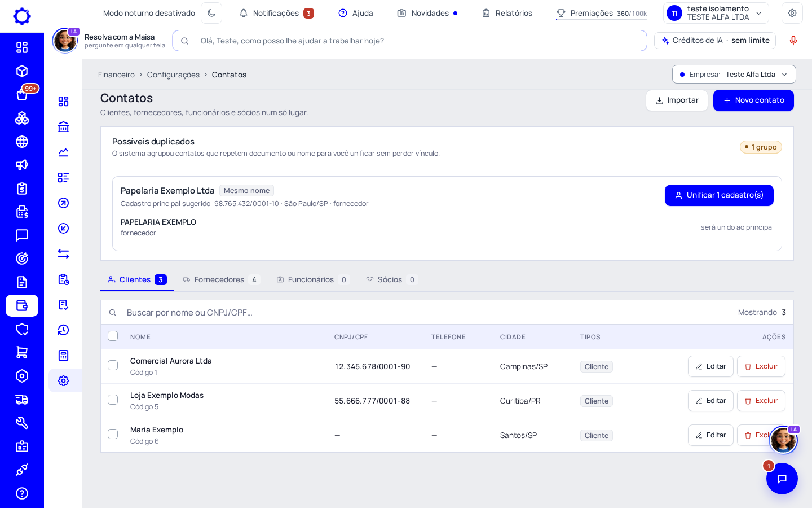This screenshot has height=508, width=812.
Task: Tick the checkbox for Comercial Aurora Ltda
Action: coord(113,365)
